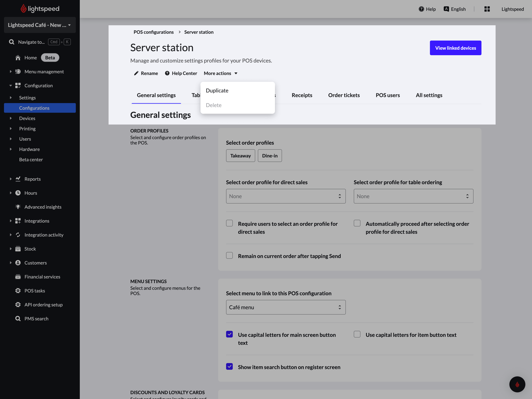Screen dimensions: 532x399
Task: Click View linked devices button
Action: (x=456, y=48)
